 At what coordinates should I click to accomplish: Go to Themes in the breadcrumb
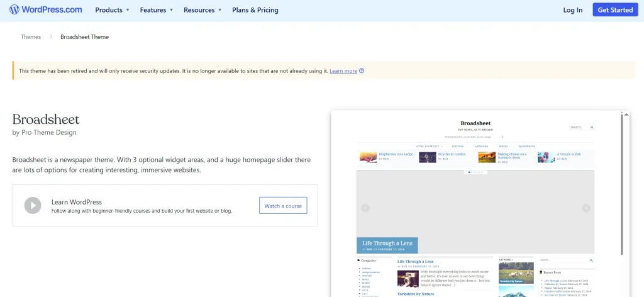pyautogui.click(x=31, y=37)
